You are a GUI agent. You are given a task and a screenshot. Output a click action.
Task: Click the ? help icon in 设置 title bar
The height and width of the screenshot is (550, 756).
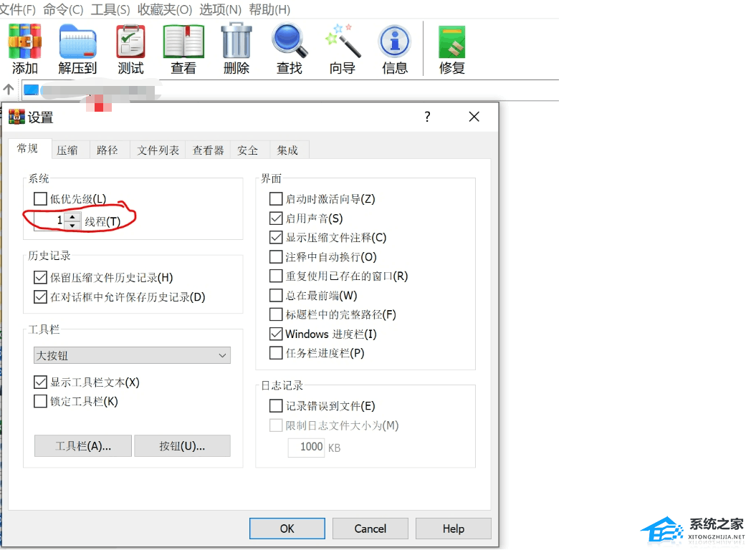[x=427, y=117]
